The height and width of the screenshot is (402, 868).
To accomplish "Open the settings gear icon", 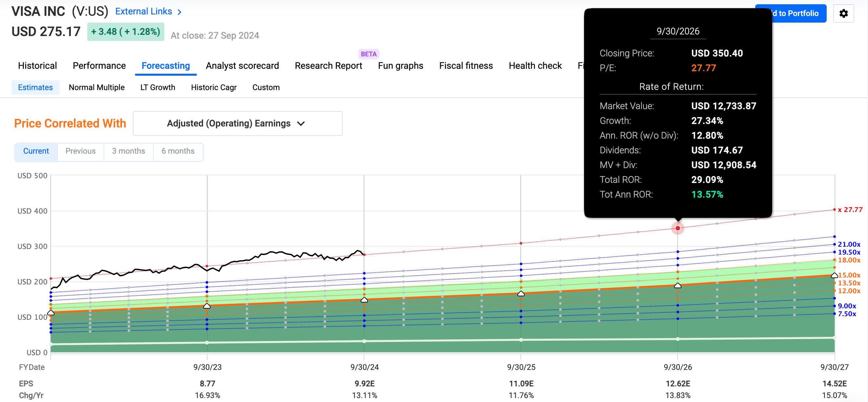I will pyautogui.click(x=843, y=13).
